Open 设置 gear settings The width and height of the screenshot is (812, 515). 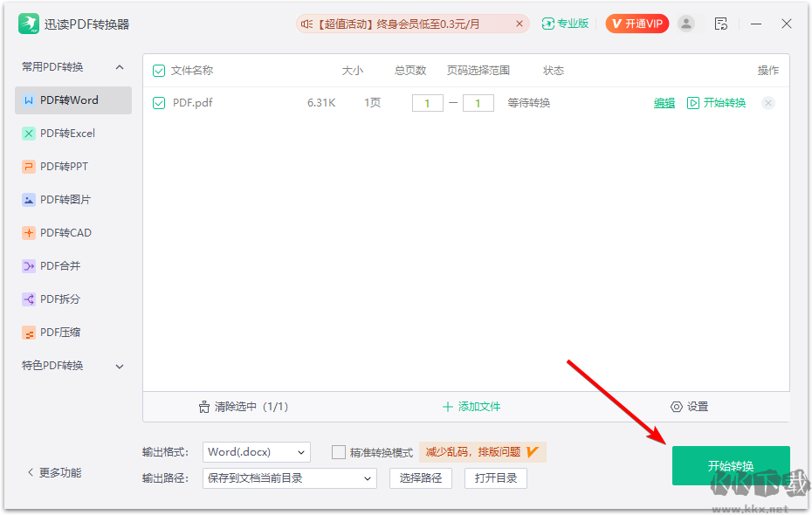point(689,407)
